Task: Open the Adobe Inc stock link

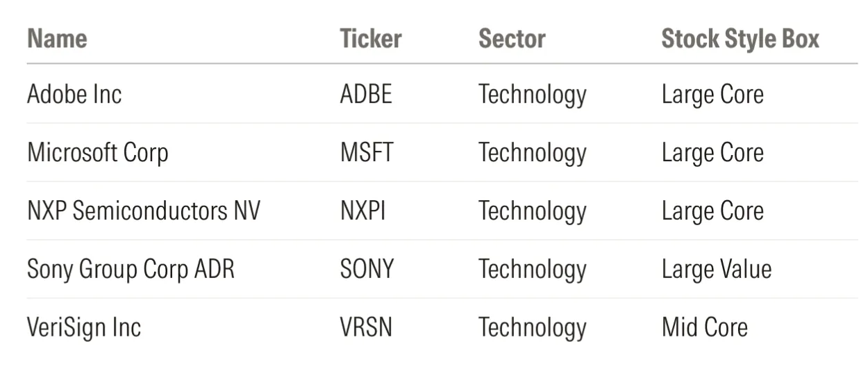Action: point(74,94)
